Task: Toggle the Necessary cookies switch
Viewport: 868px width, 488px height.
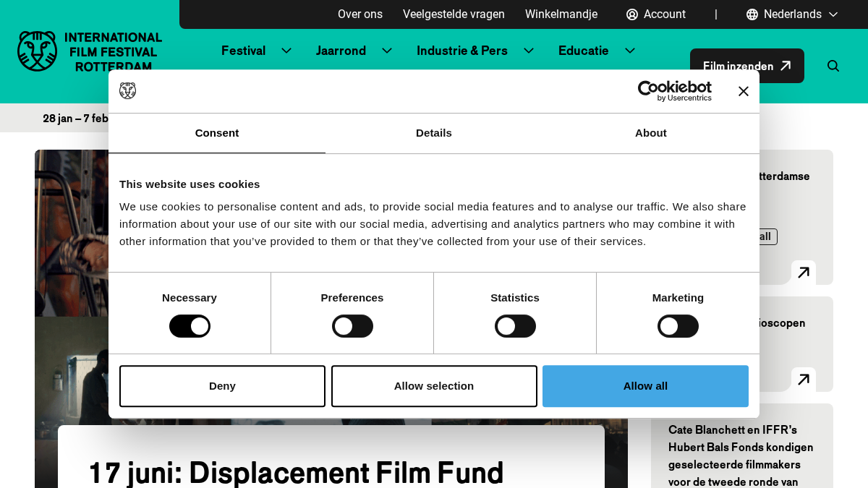Action: 190,326
